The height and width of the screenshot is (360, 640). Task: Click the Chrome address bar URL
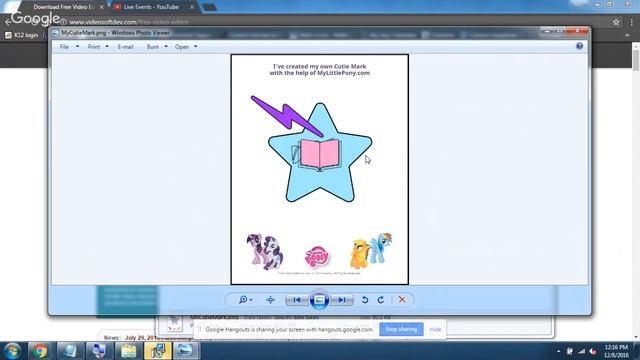click(129, 22)
